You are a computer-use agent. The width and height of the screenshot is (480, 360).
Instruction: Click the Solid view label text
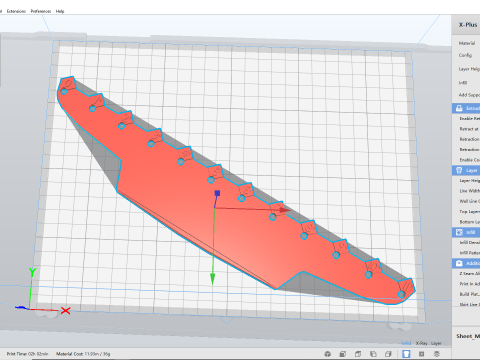406,343
